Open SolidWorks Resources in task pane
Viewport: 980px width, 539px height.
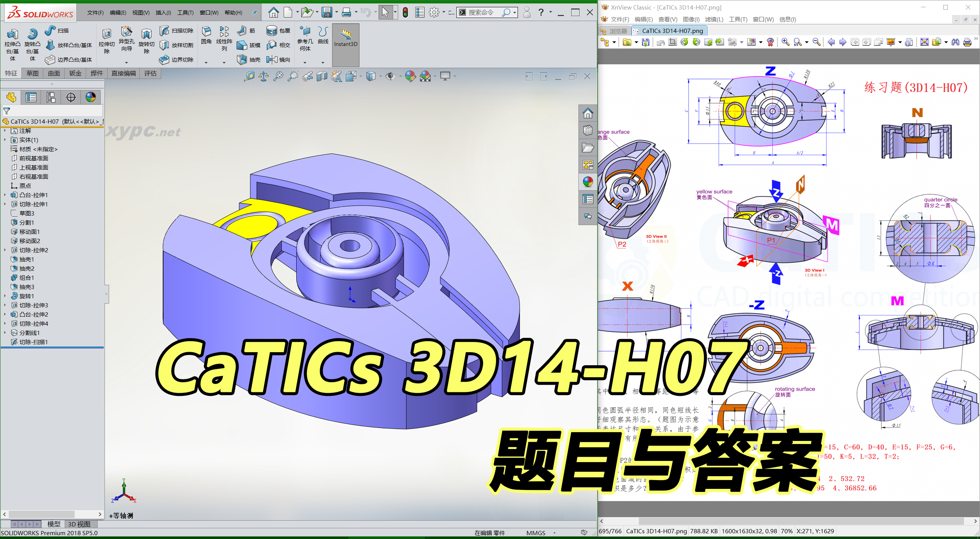point(588,113)
